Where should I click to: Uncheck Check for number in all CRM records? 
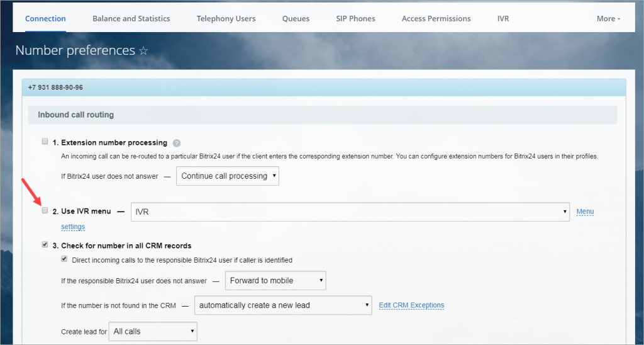coord(45,245)
